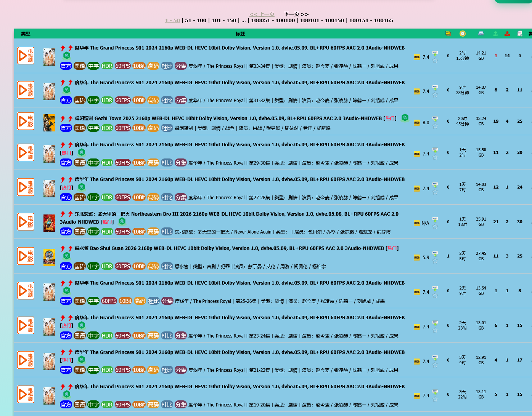Jump to last page range 100151 - 100165

tap(371, 21)
